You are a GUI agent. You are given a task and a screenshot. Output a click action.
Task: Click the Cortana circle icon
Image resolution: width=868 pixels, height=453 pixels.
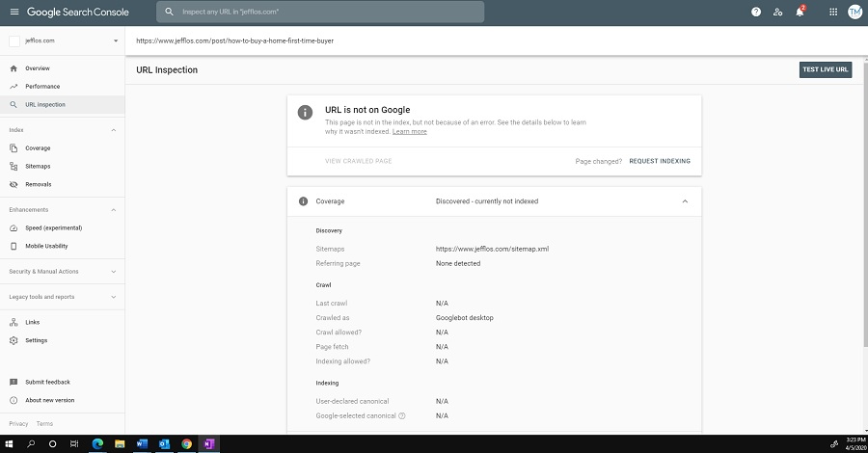click(x=53, y=443)
